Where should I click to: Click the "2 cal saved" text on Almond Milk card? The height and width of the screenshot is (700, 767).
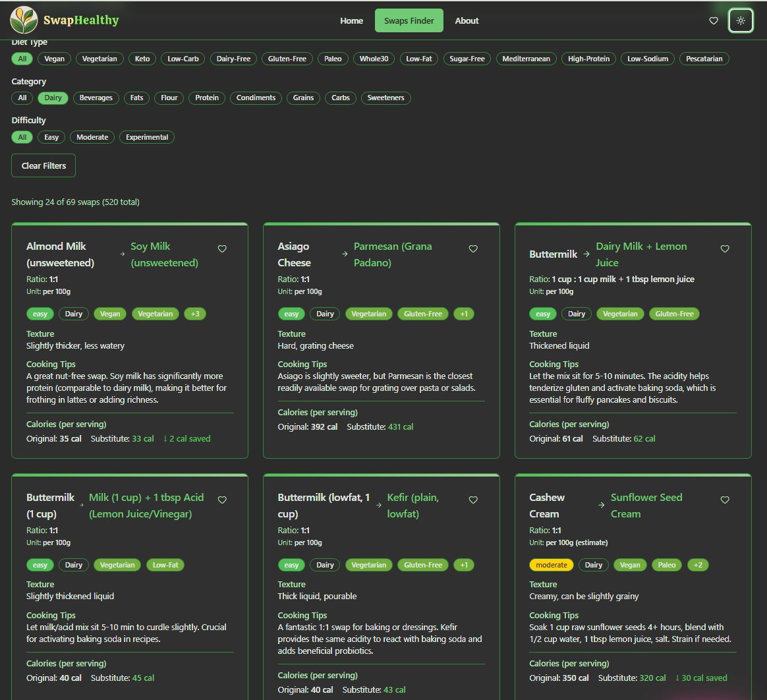[187, 439]
